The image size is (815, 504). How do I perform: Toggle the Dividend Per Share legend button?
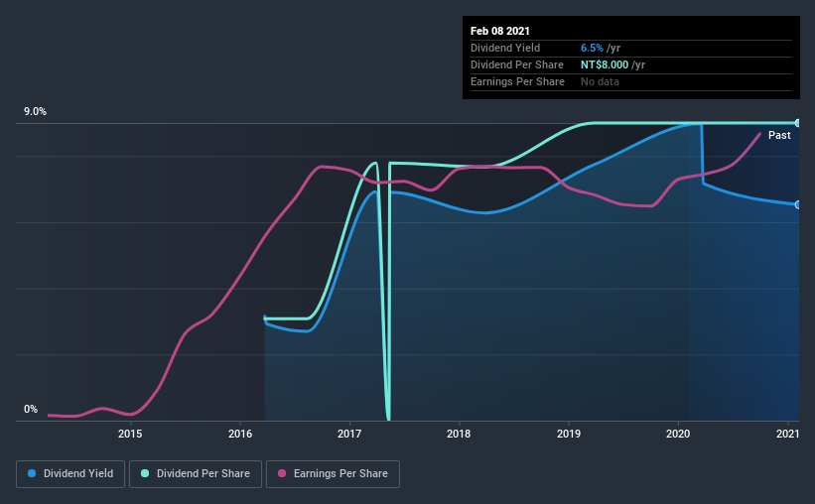click(196, 474)
